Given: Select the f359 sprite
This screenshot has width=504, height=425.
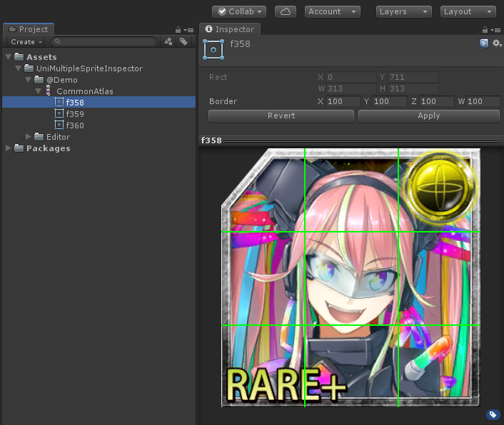Looking at the screenshot, I should [x=99, y=114].
